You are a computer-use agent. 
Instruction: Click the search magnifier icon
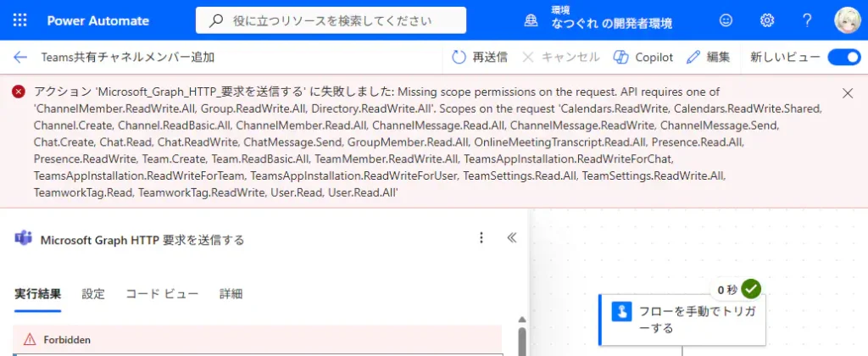216,21
